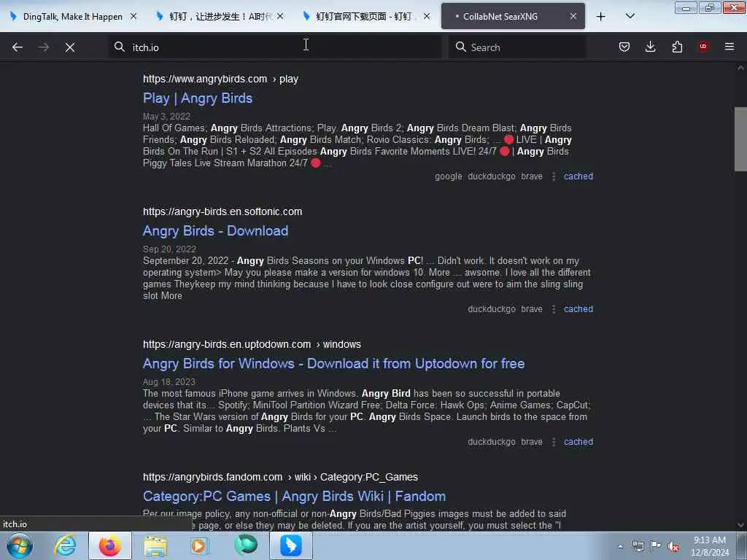Close the CollabNet SearXNG tab
This screenshot has width=747, height=560.
pyautogui.click(x=573, y=16)
